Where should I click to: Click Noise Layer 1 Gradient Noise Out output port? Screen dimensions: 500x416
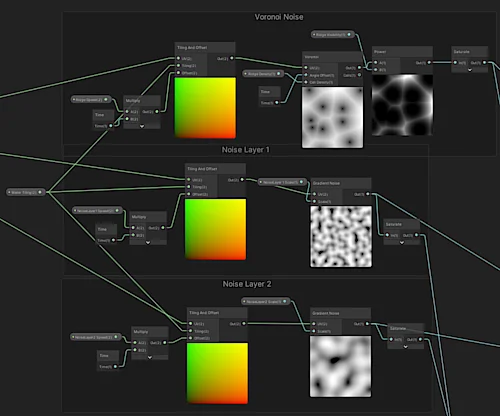click(368, 194)
